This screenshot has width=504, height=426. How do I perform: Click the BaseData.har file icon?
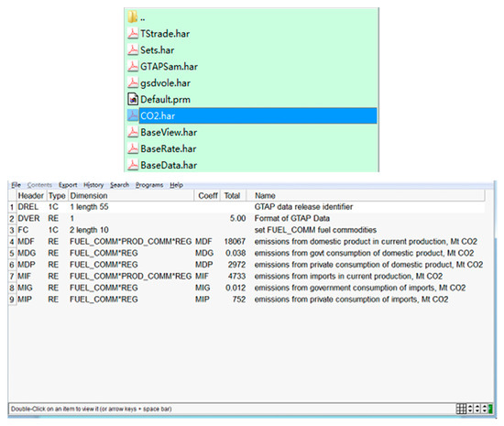click(x=133, y=165)
